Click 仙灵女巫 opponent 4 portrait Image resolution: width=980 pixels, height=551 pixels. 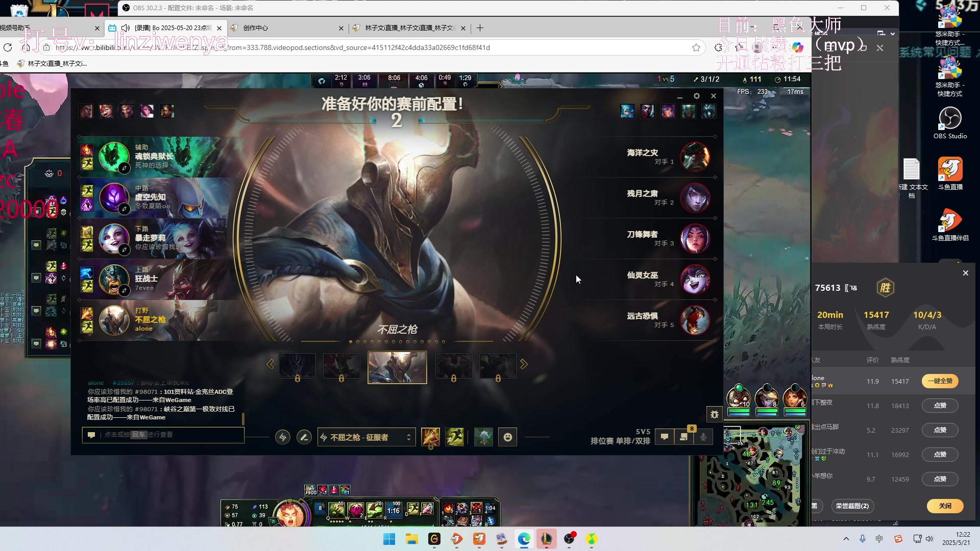[x=695, y=279]
